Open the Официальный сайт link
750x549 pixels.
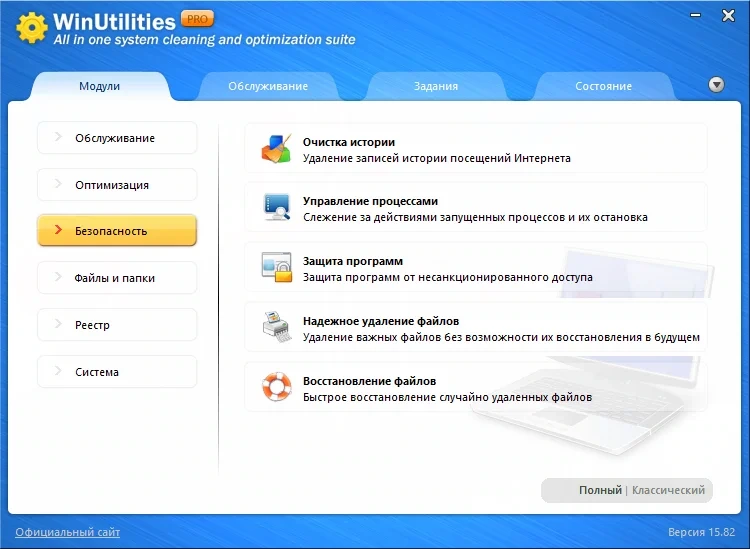point(67,532)
